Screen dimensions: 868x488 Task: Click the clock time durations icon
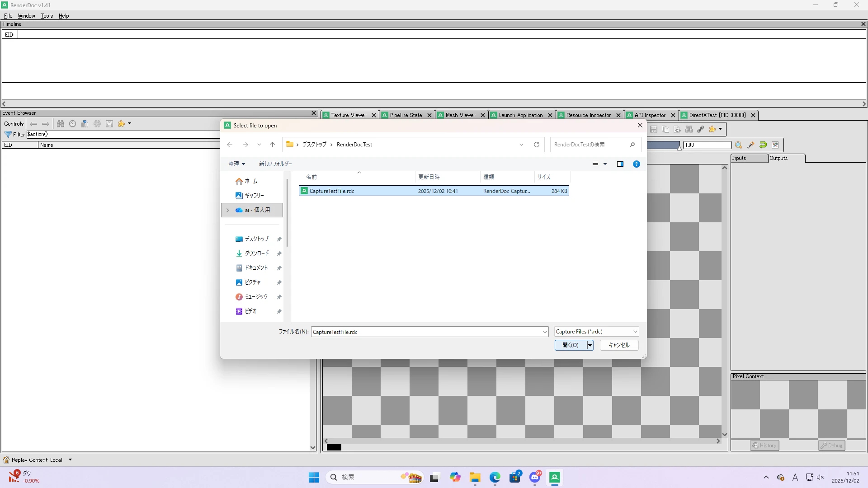tap(72, 124)
